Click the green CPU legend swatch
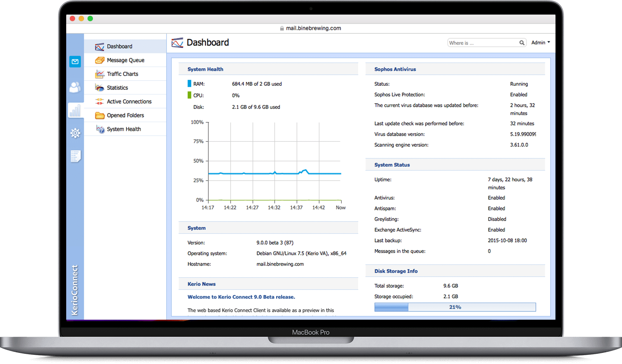Screen dimensions: 622x364 189,95
